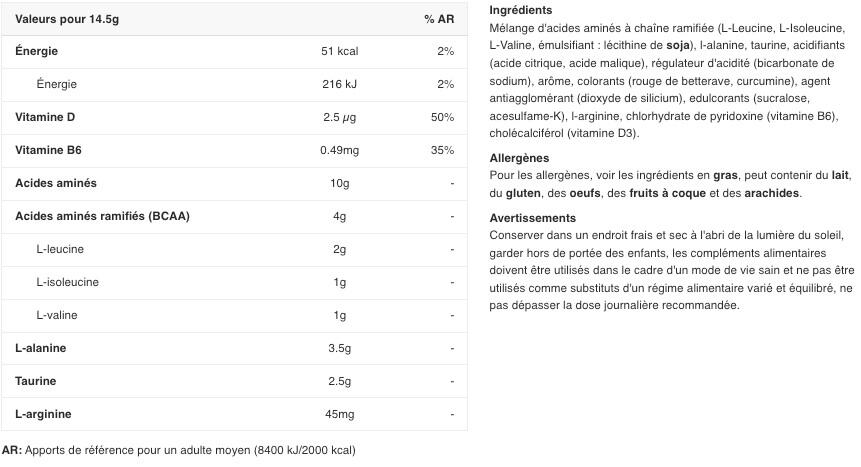Select the 51 kcal energy value
The height and width of the screenshot is (467, 861).
point(340,51)
